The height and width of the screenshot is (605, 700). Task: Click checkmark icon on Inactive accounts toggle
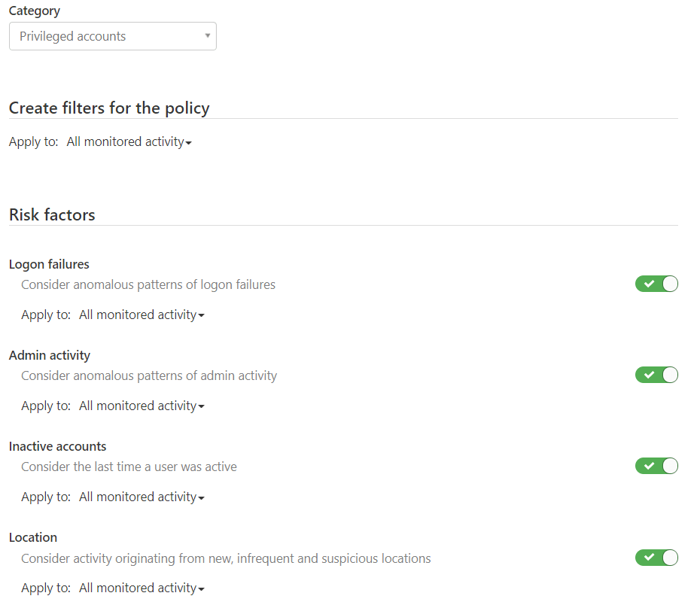(649, 466)
